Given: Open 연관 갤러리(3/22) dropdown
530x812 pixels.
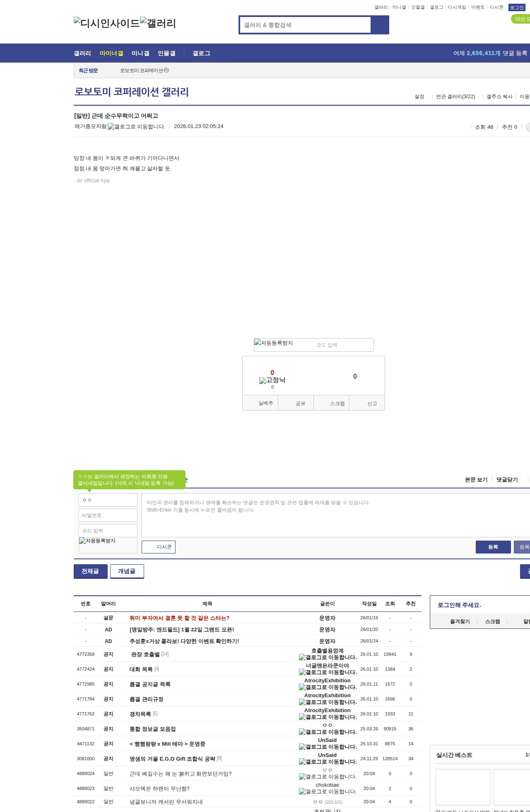Looking at the screenshot, I should 455,97.
